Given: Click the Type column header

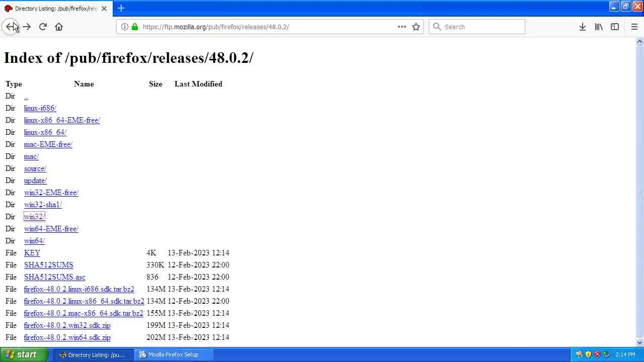Looking at the screenshot, I should coord(14,84).
